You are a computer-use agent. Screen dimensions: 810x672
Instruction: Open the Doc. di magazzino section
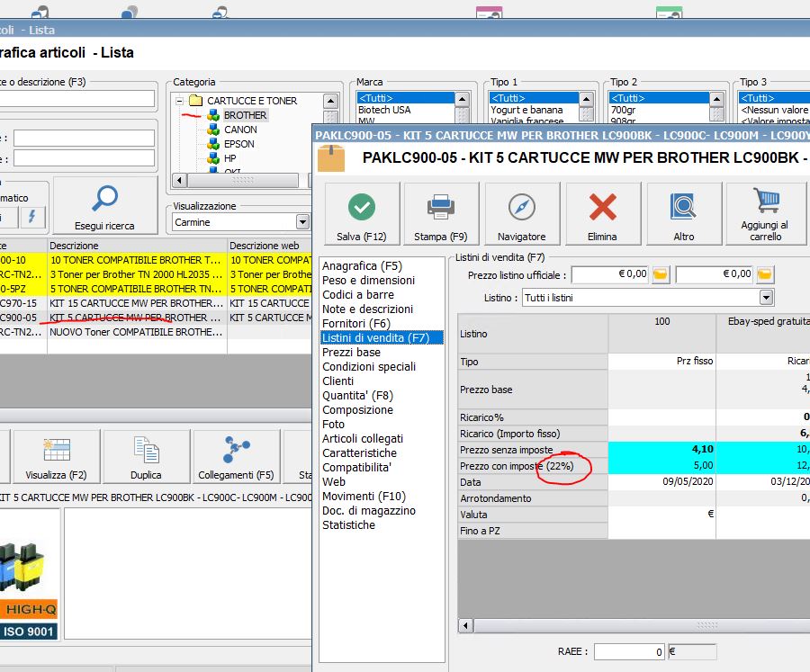coord(369,511)
